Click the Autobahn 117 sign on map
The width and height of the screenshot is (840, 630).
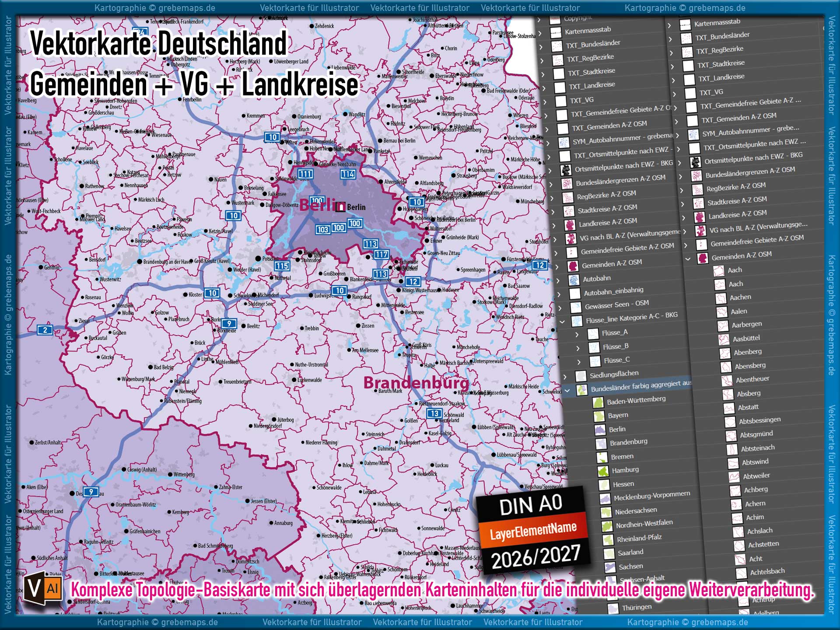tap(381, 254)
